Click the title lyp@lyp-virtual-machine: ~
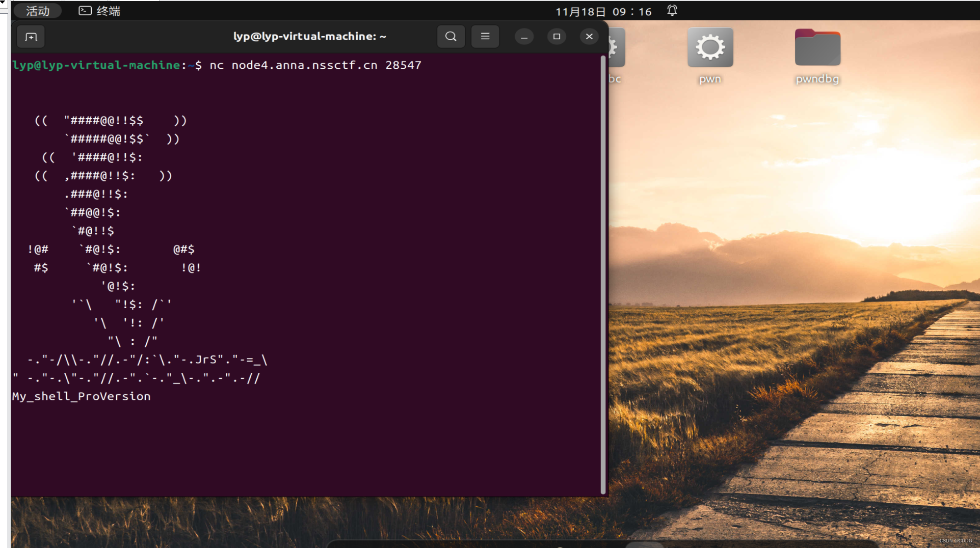 pos(309,36)
